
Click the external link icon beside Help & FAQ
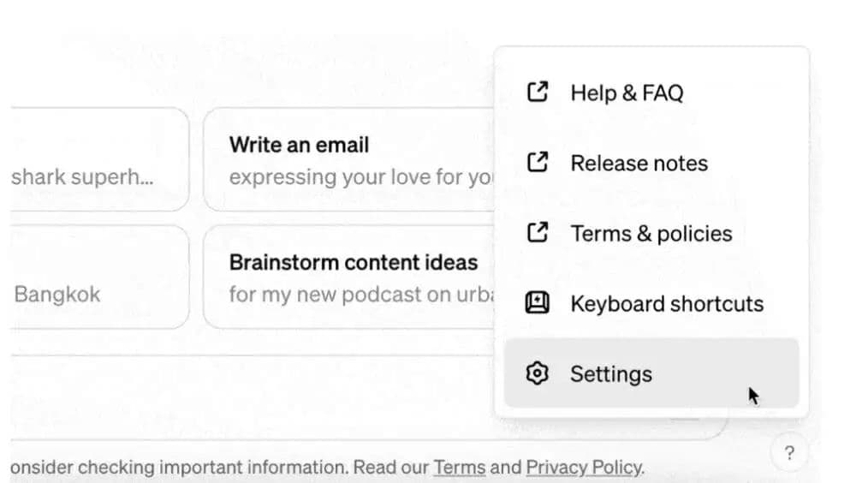pyautogui.click(x=537, y=92)
